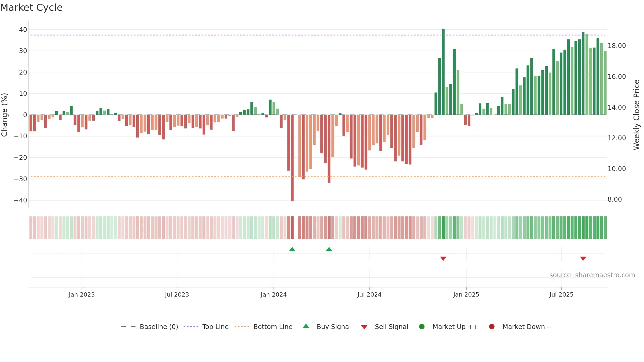
Task: Toggle the Market Up ++ legend entry
Action: tap(448, 327)
